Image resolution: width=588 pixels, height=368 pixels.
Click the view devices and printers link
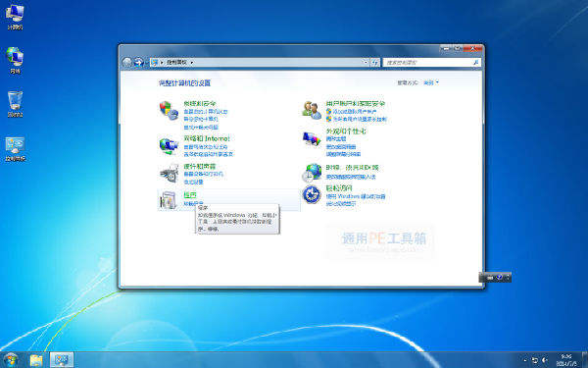(203, 175)
